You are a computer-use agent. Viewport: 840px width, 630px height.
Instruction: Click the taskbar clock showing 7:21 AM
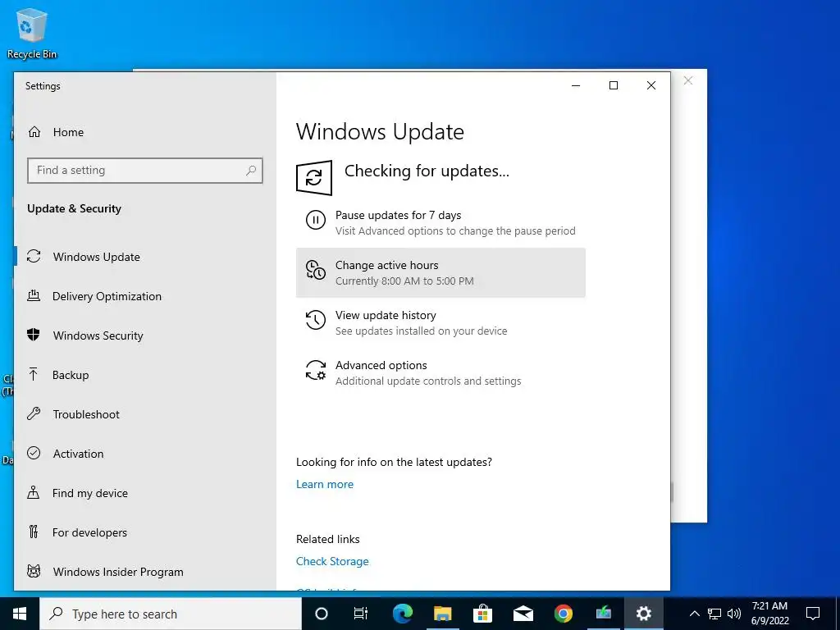(x=769, y=614)
